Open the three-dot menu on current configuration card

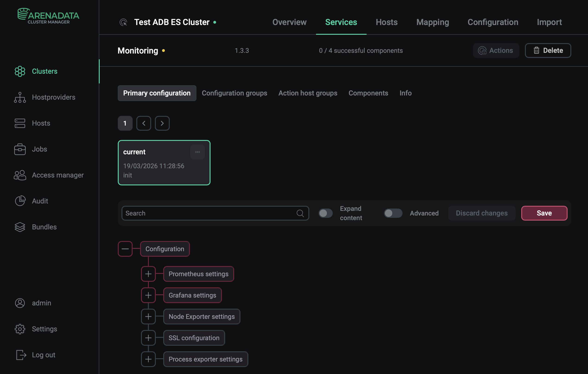tap(197, 152)
